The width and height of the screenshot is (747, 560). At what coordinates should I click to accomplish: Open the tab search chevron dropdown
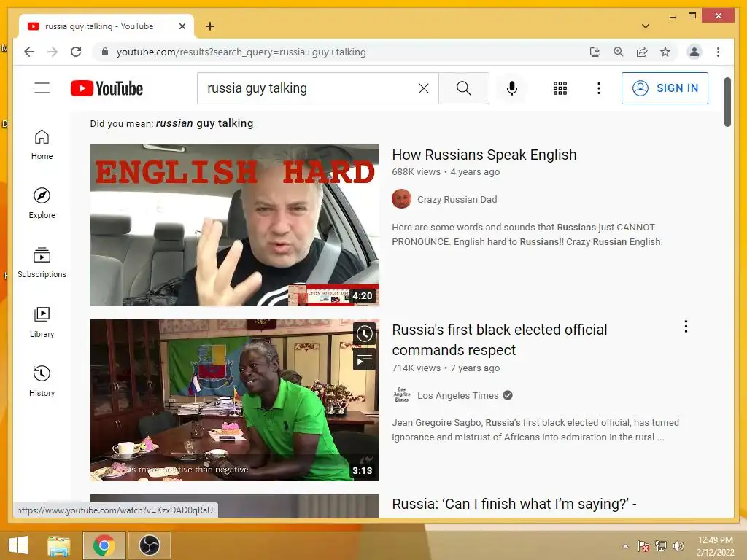tap(646, 26)
